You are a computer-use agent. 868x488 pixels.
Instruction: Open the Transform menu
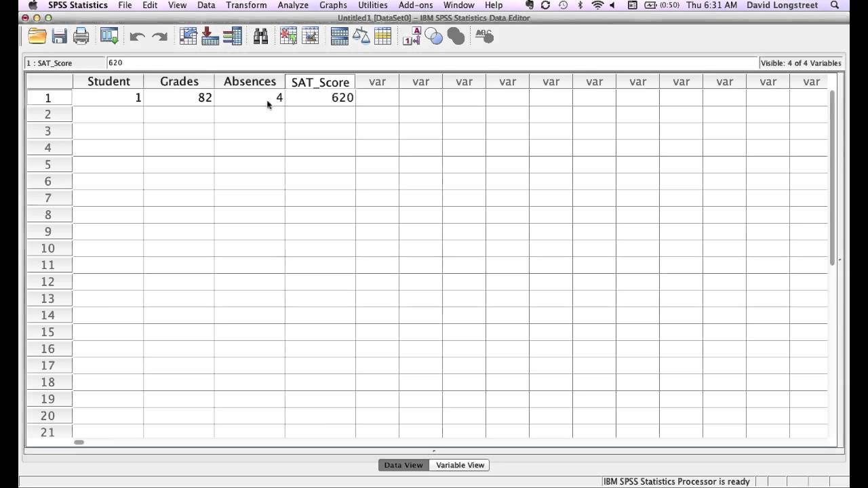(x=246, y=5)
